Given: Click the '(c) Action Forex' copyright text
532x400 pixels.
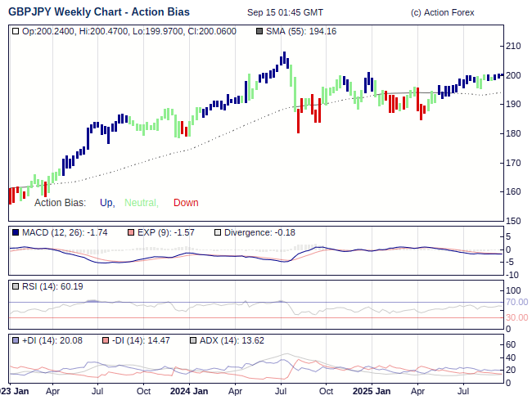Looking at the screenshot, I should pos(442,13).
